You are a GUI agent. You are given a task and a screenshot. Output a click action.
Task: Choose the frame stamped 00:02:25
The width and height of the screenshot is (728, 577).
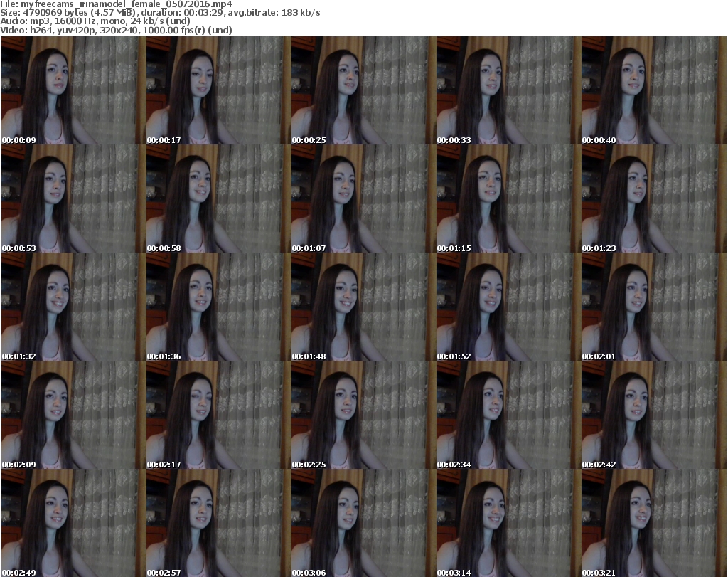pyautogui.click(x=363, y=415)
